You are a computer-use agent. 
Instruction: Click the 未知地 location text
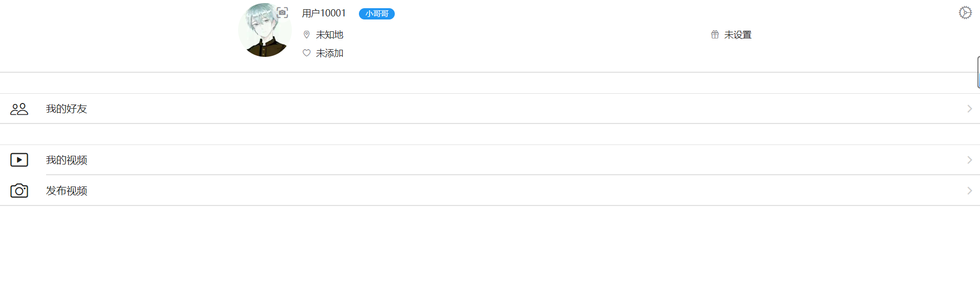329,35
